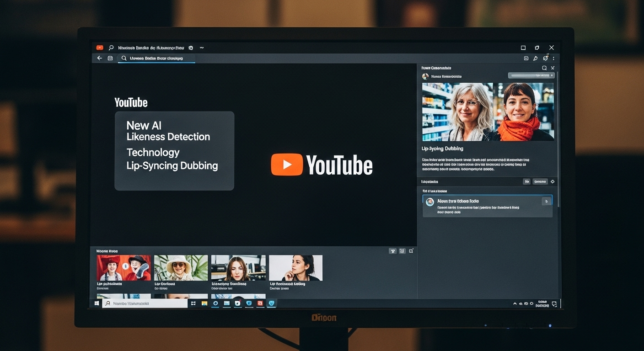Click the Windows taskbar search box

tap(145, 303)
